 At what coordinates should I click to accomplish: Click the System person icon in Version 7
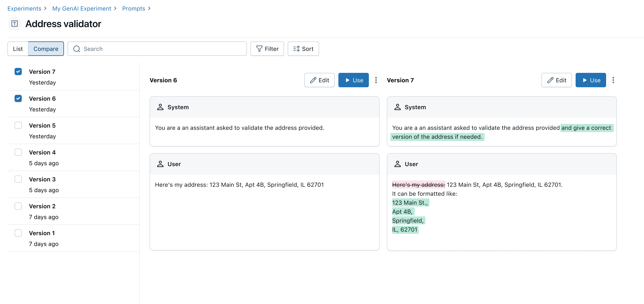(398, 107)
